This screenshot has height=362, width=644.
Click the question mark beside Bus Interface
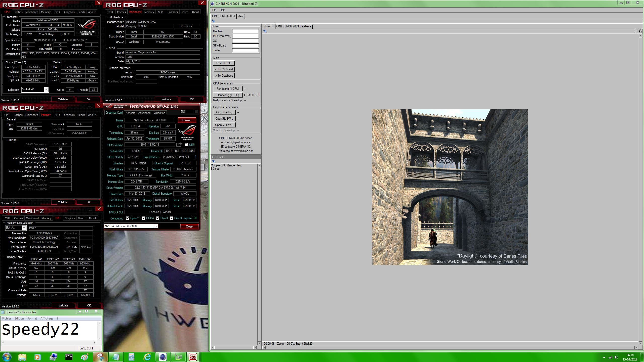[195, 157]
